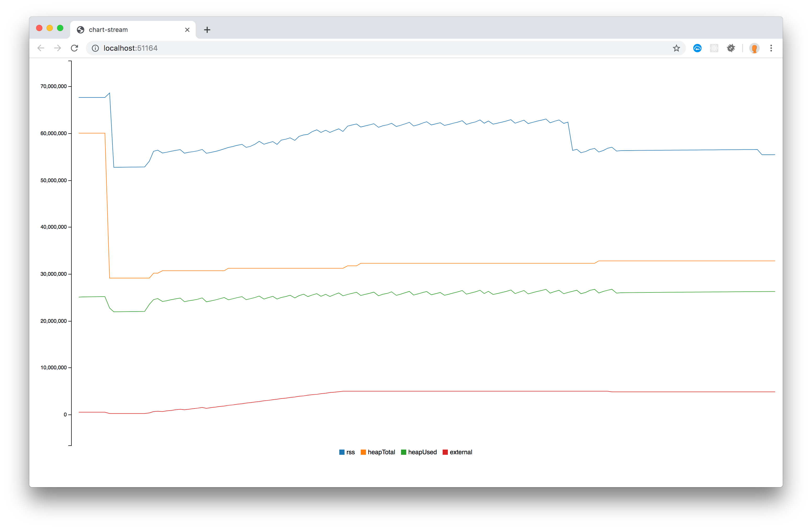Image resolution: width=812 pixels, height=529 pixels.
Task: Click the red external legend swatch
Action: click(x=445, y=452)
